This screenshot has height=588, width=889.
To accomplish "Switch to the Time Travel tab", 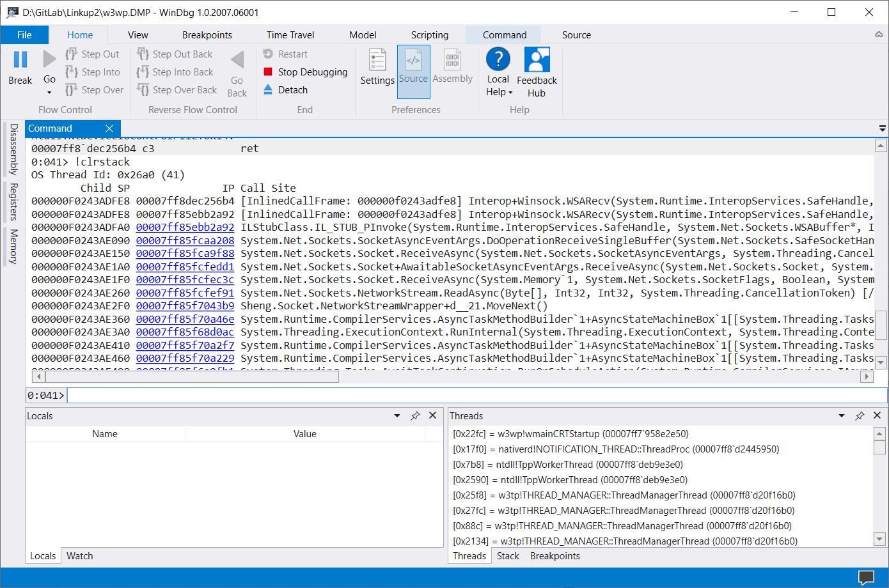I will pos(290,35).
